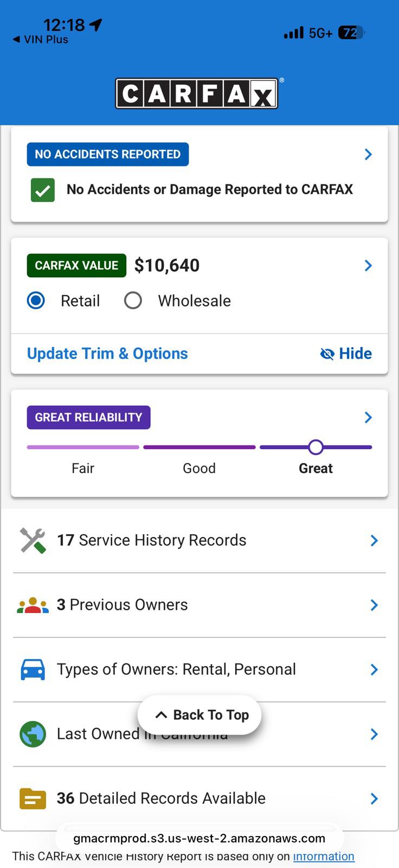Expand the No Accidents Reported section chevron
399x868 pixels.
pos(368,155)
